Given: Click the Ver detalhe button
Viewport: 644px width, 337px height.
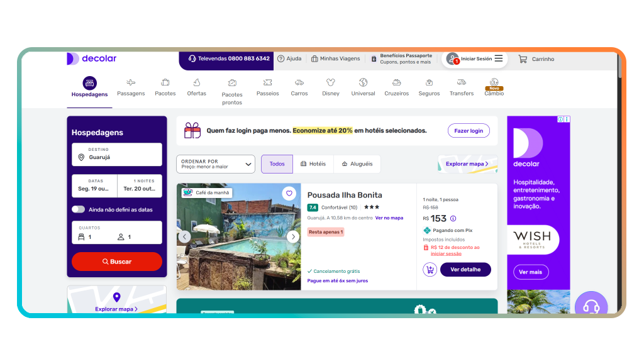Looking at the screenshot, I should coord(465,270).
